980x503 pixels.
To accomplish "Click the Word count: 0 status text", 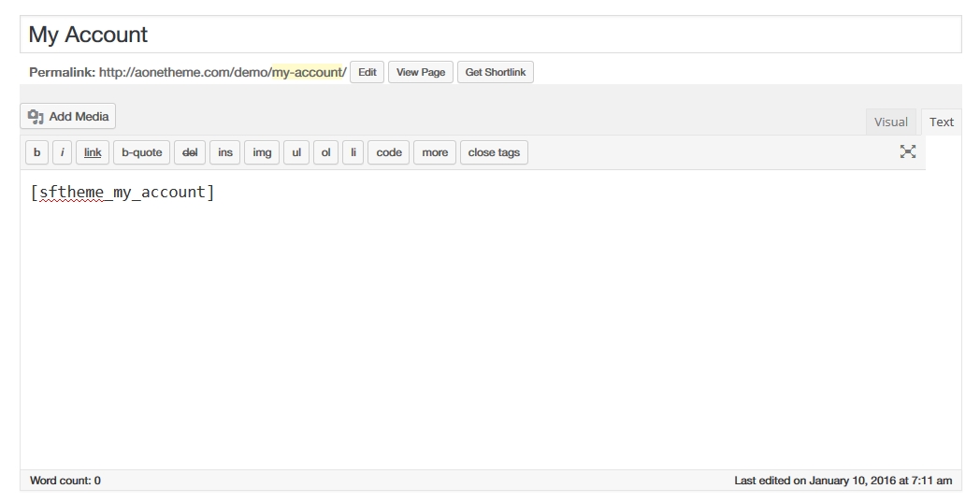I will tap(65, 481).
